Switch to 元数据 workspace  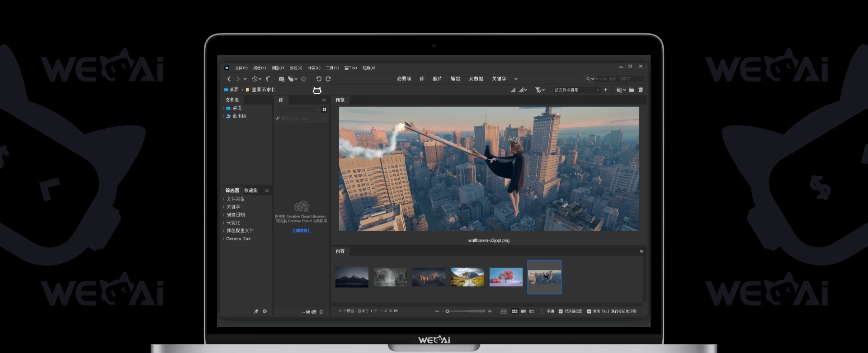476,79
